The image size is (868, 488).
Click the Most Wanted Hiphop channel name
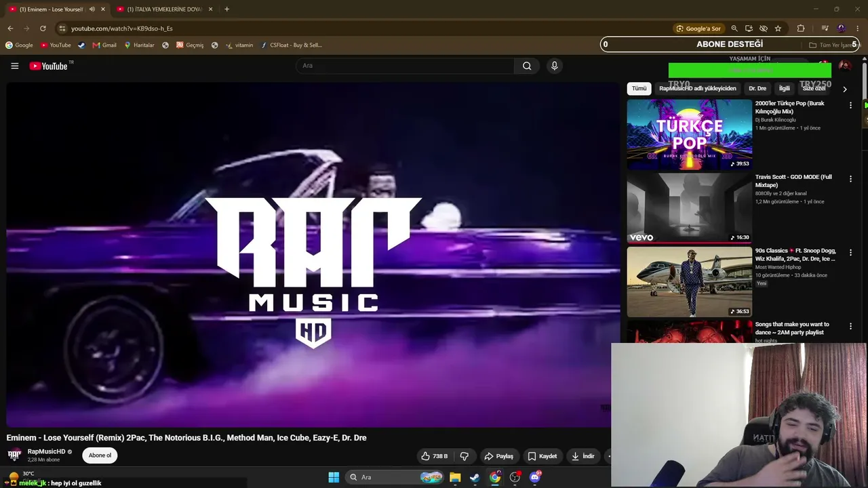pyautogui.click(x=778, y=267)
